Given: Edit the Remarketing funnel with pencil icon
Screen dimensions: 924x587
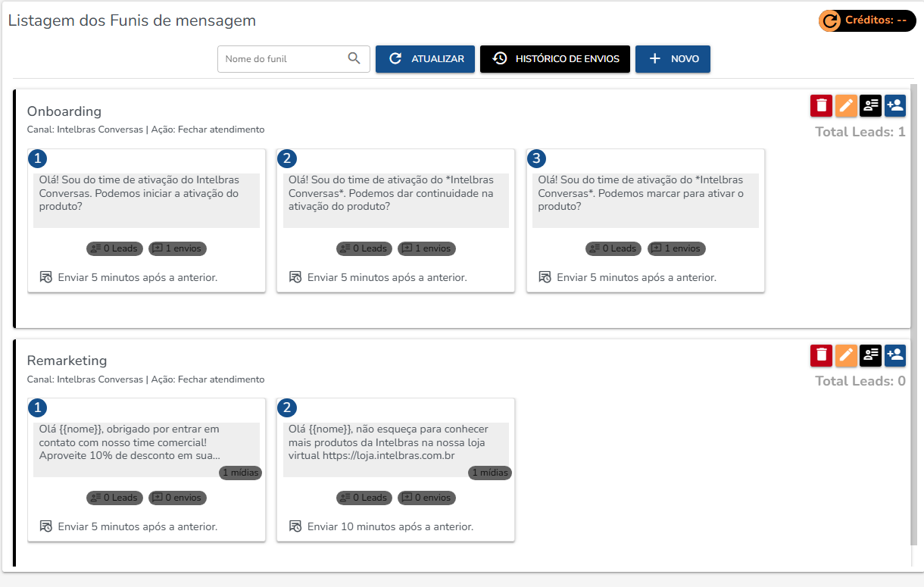Looking at the screenshot, I should 846,354.
